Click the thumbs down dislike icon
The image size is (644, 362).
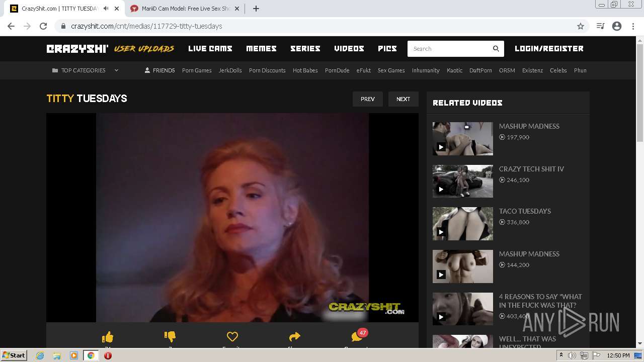point(170,337)
